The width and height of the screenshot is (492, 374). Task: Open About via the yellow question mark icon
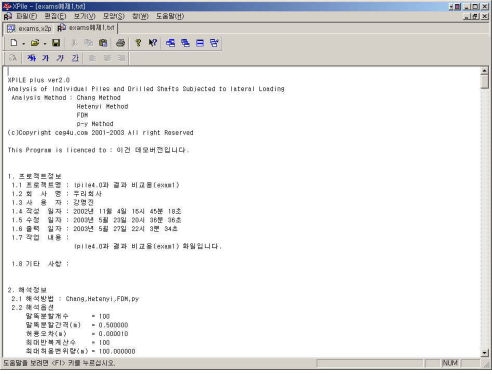pyautogui.click(x=138, y=43)
